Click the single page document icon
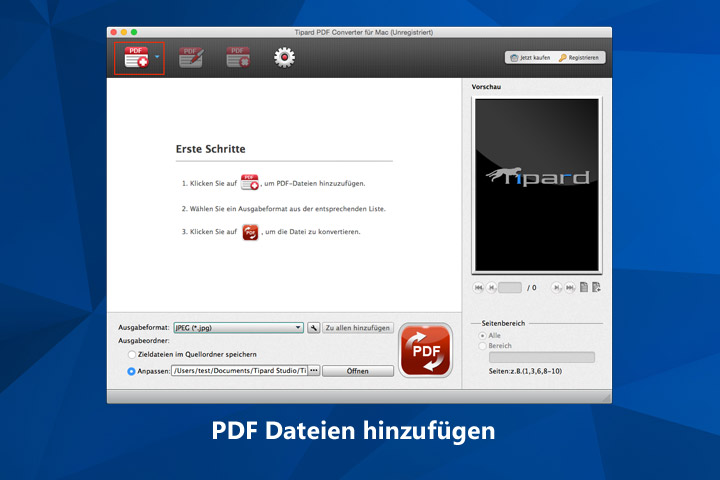Viewport: 720px width, 480px height. pos(584,287)
